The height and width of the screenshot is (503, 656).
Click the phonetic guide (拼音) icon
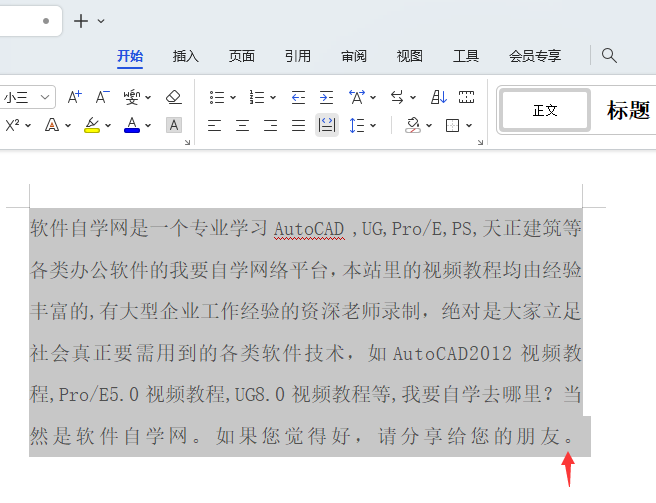click(132, 97)
